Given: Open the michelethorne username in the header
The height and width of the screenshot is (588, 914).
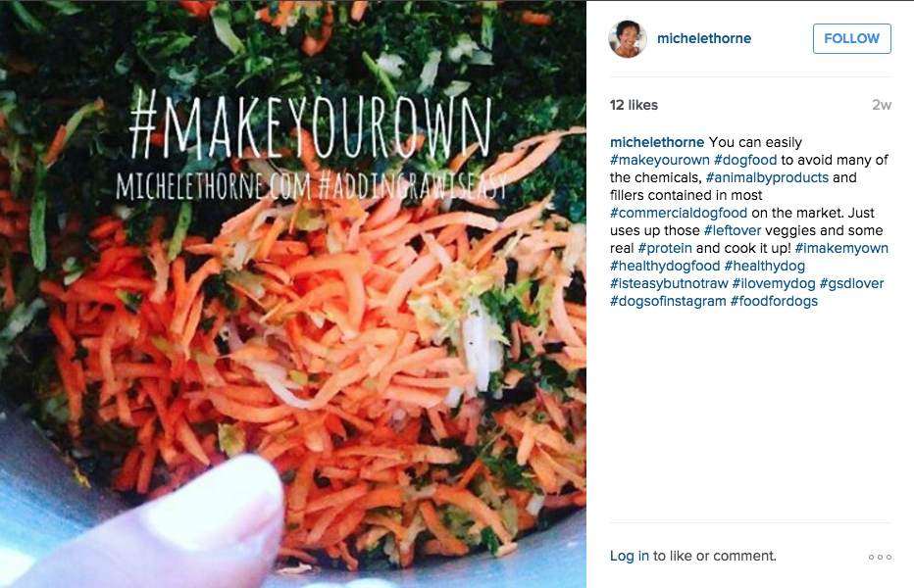Looking at the screenshot, I should coord(704,38).
